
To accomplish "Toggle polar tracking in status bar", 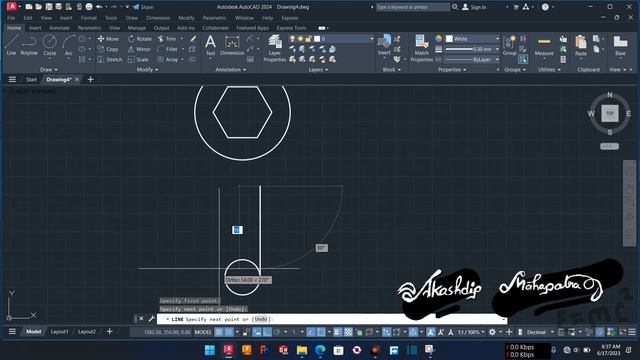I will tap(277, 332).
